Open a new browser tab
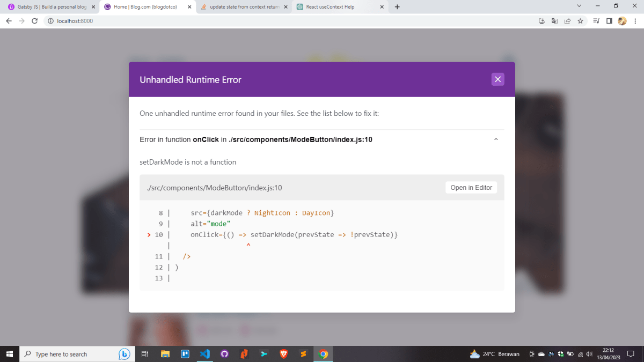Image resolution: width=644 pixels, height=362 pixels. 397,7
